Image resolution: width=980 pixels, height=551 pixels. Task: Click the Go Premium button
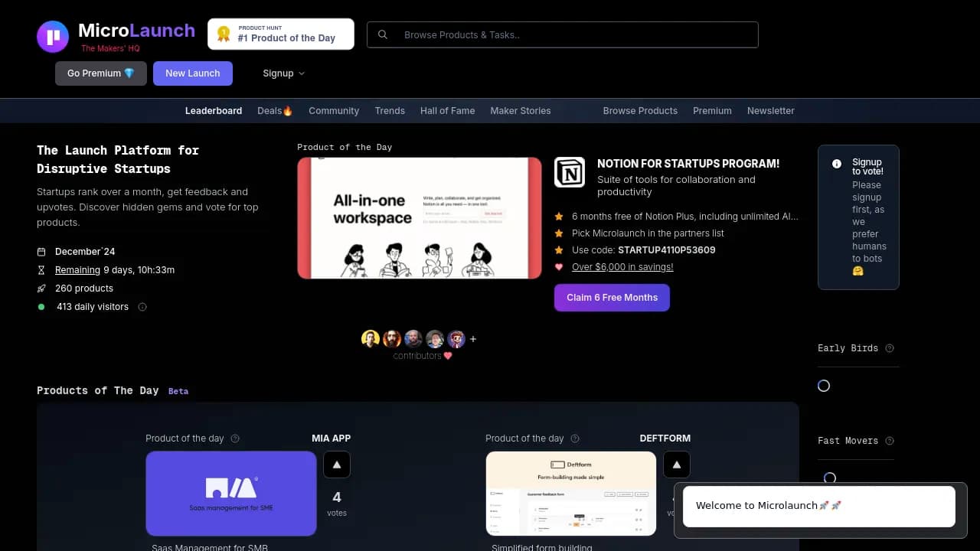click(101, 73)
